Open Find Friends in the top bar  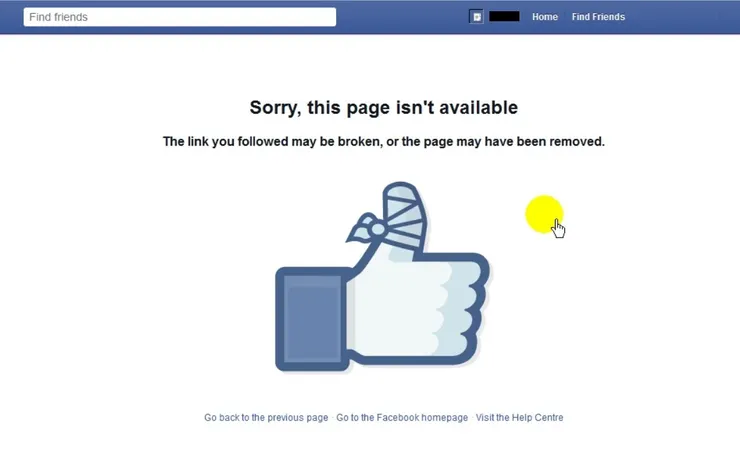click(x=598, y=17)
